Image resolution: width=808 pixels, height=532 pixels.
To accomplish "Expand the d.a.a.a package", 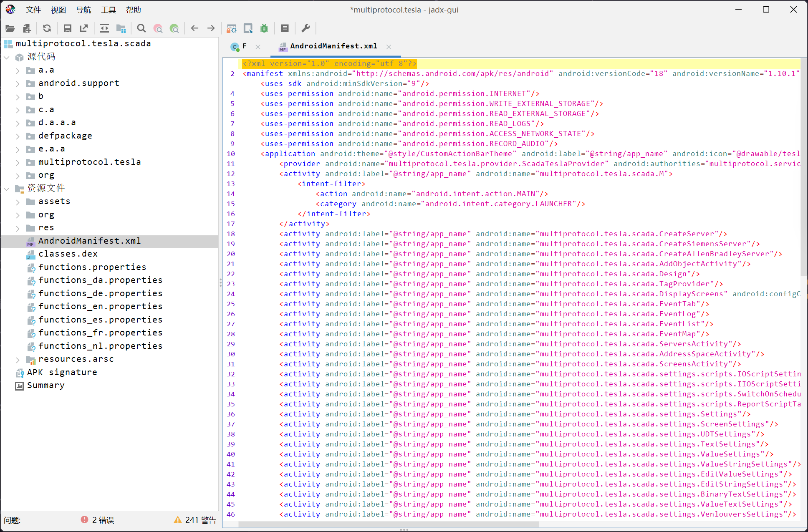I will [x=18, y=123].
